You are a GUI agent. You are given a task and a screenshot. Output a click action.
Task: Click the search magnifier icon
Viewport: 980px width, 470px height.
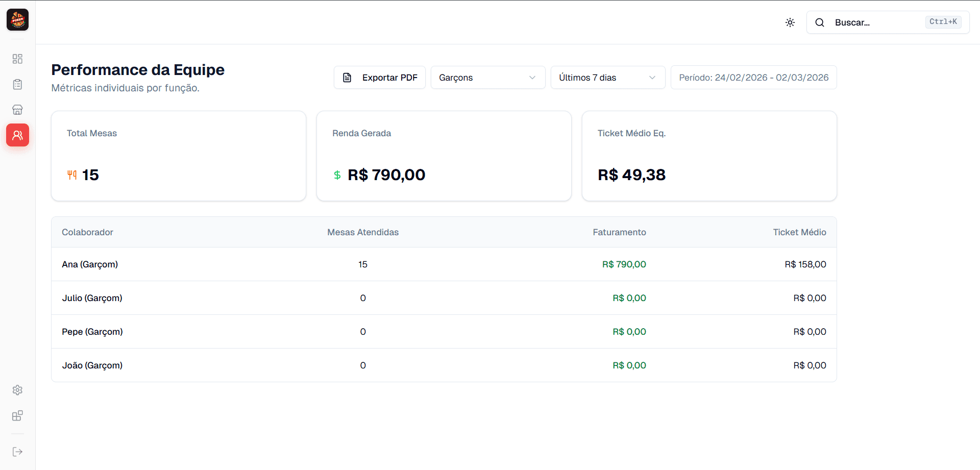[820, 22]
